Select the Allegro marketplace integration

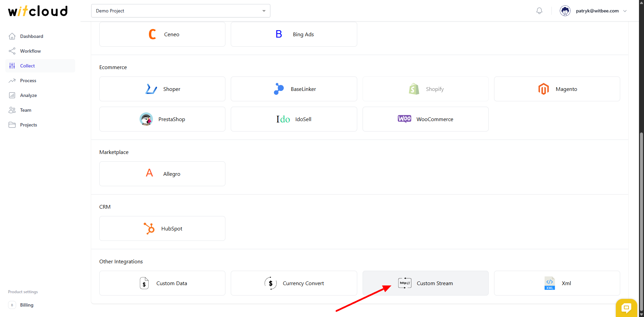[x=162, y=174]
